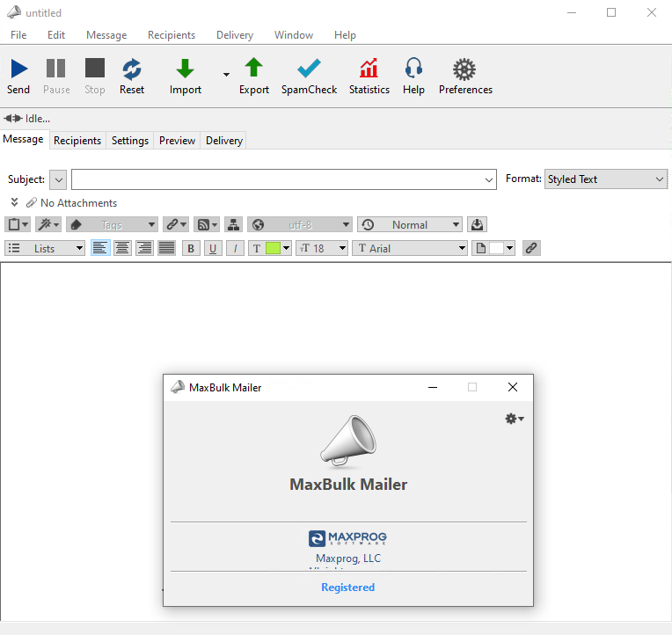The height and width of the screenshot is (635, 672).
Task: Open the Message menu
Action: point(106,35)
